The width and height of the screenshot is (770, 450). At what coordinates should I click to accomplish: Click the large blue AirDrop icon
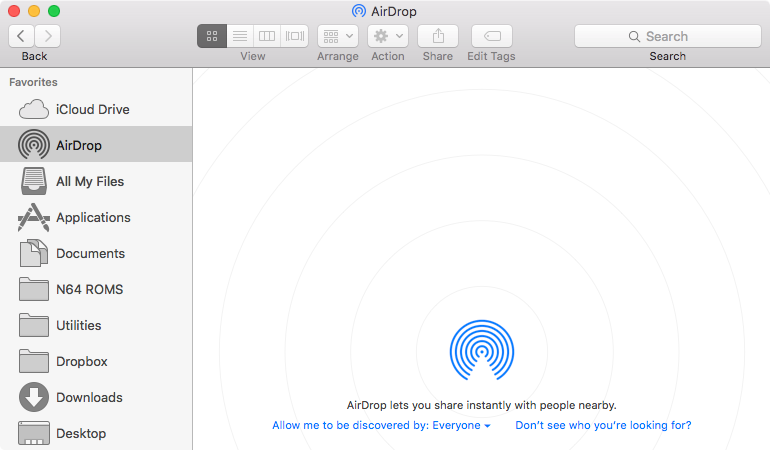(482, 351)
